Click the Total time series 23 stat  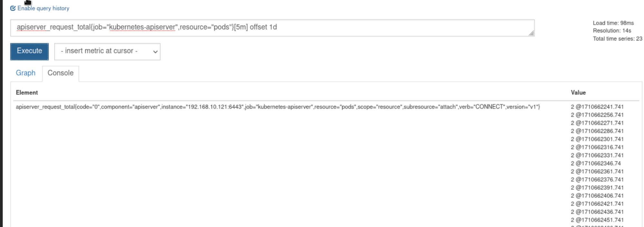click(617, 39)
